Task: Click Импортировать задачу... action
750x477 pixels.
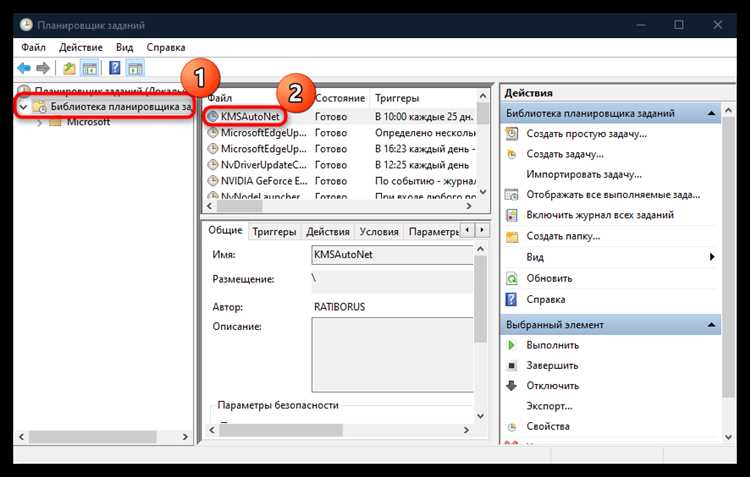Action: tap(584, 174)
